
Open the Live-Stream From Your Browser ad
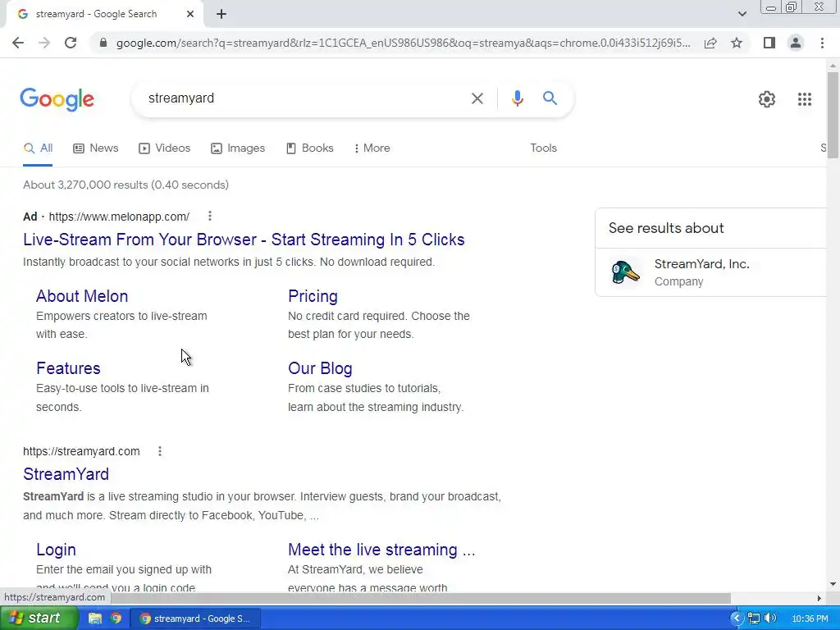pyautogui.click(x=244, y=240)
